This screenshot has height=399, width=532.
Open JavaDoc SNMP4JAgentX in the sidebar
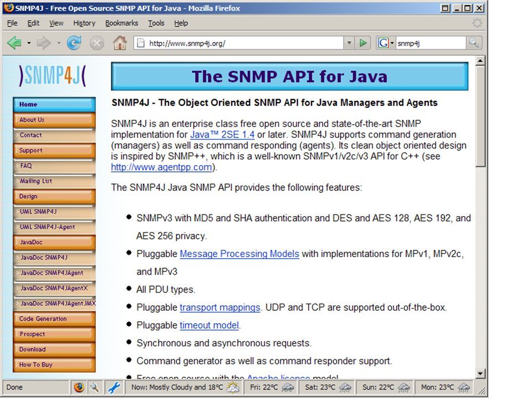click(x=54, y=288)
